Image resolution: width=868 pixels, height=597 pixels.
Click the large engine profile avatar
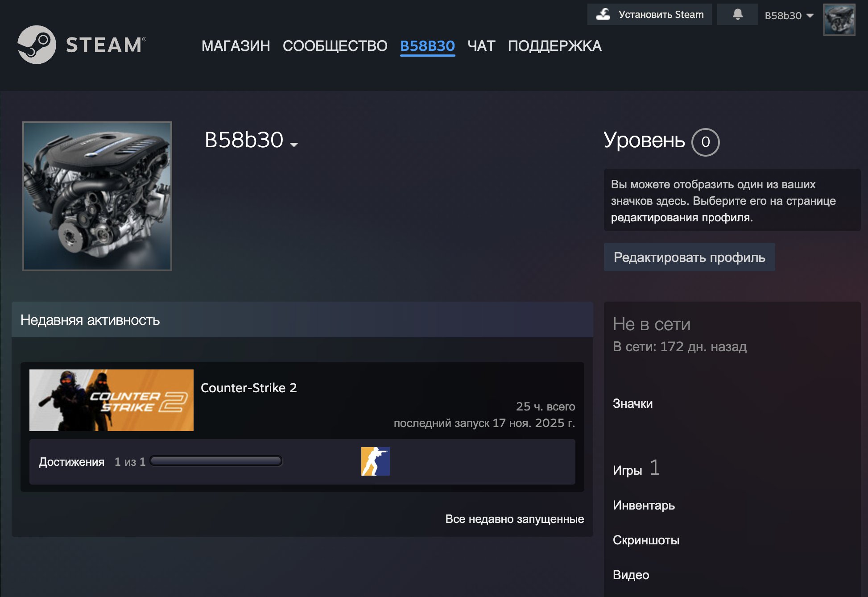tap(97, 196)
